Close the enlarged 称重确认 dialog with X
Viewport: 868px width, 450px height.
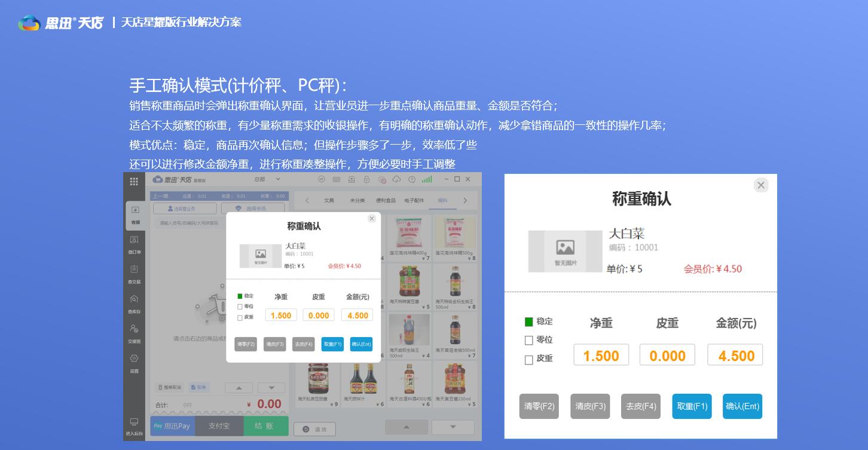(x=760, y=185)
